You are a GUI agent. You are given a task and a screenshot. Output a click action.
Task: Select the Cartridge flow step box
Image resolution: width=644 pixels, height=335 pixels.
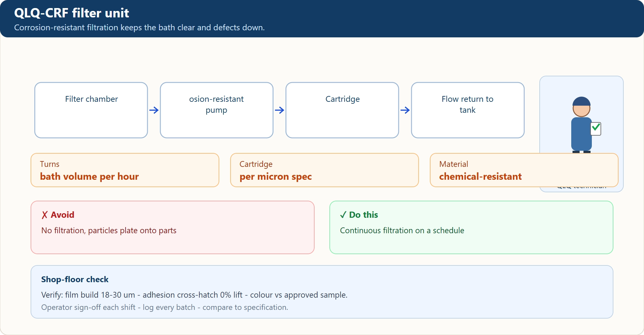(x=342, y=110)
